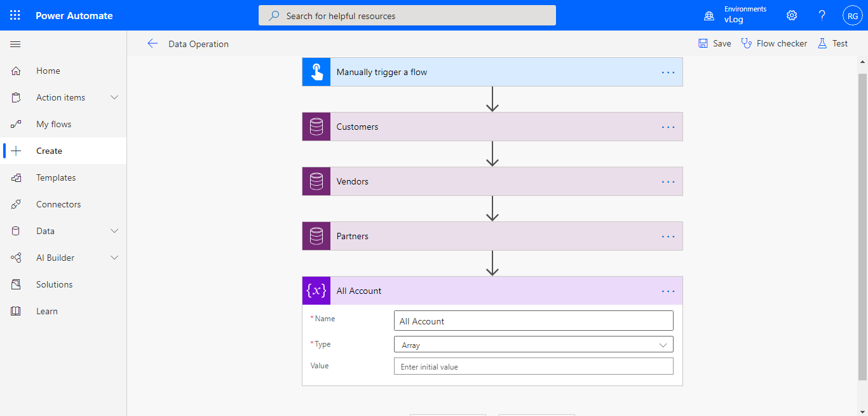The height and width of the screenshot is (416, 868).
Task: Open the app launcher waffle icon
Action: tap(15, 15)
